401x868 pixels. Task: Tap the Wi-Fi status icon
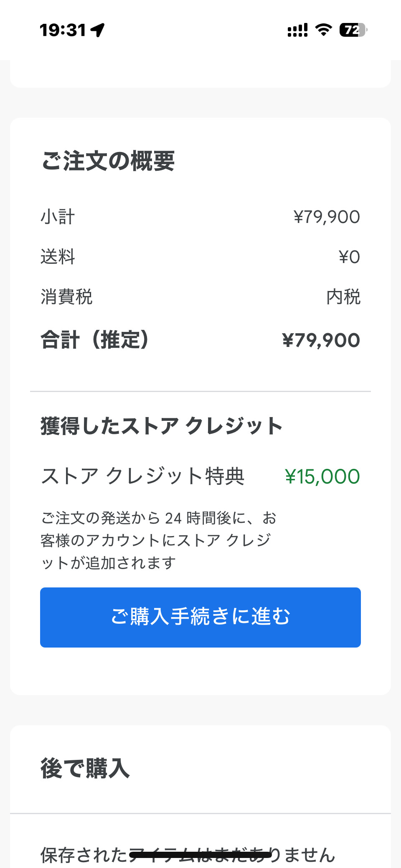323,30
